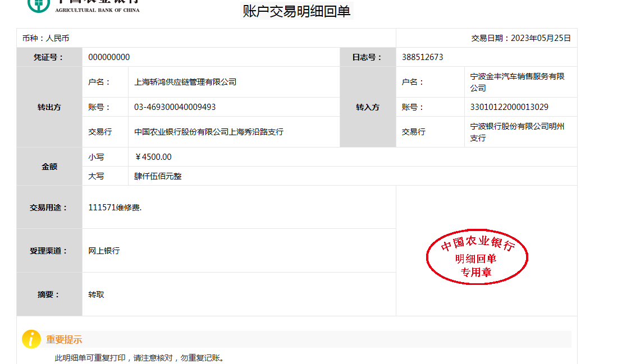Click the orange info icon beside 重要提示
631x364 pixels.
point(31,339)
